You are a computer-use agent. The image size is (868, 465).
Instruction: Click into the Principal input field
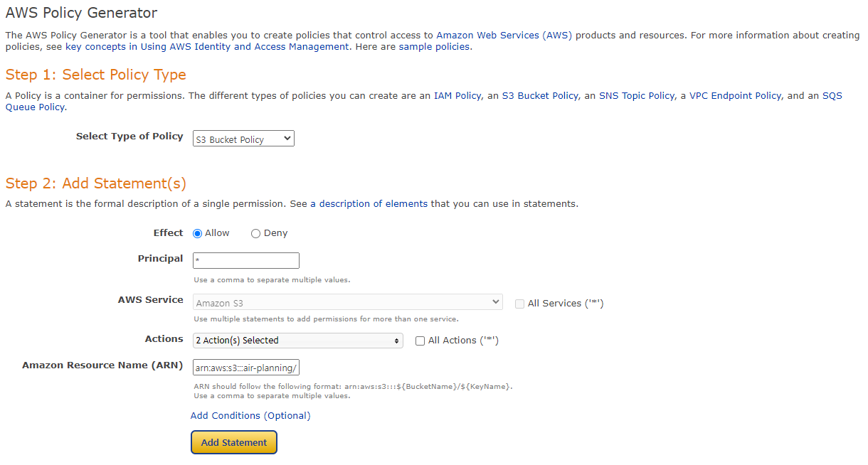pos(246,260)
